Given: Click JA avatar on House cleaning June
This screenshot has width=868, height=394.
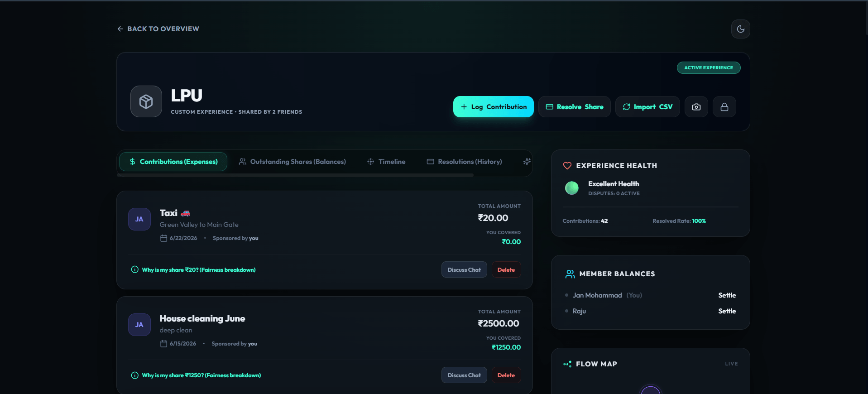Looking at the screenshot, I should 139,325.
